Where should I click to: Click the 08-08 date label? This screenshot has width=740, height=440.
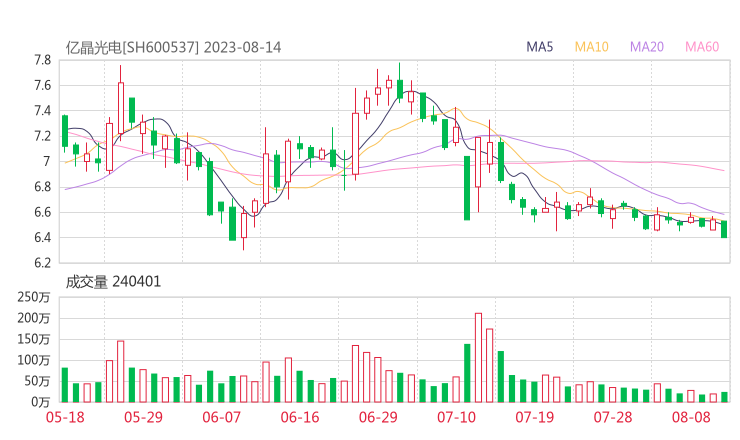tap(691, 417)
